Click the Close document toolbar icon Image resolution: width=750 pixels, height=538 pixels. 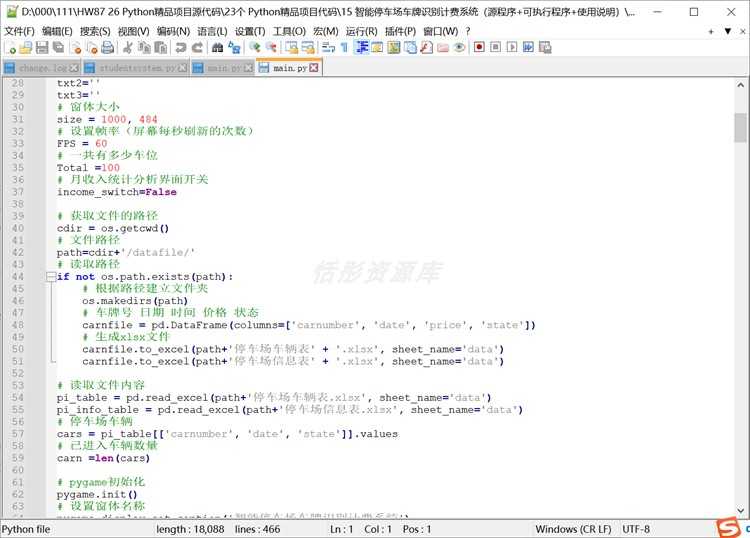click(x=76, y=47)
